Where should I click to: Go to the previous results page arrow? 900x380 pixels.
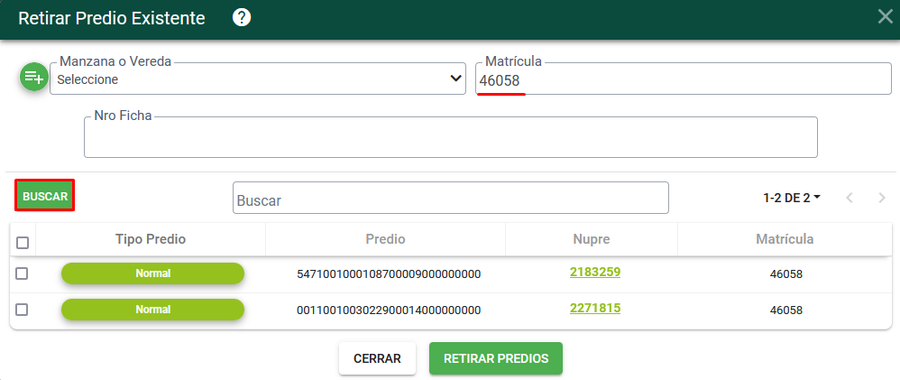coord(849,198)
